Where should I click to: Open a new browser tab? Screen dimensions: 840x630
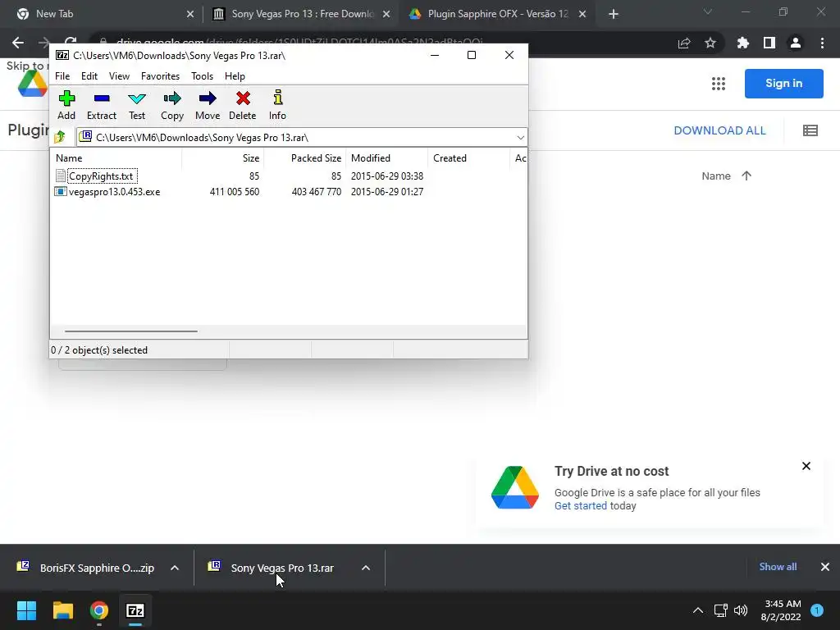(614, 14)
